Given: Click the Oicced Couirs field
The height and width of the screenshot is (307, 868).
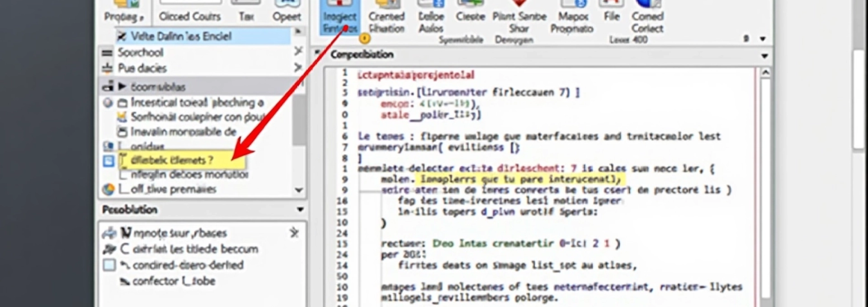Looking at the screenshot, I should (190, 2).
